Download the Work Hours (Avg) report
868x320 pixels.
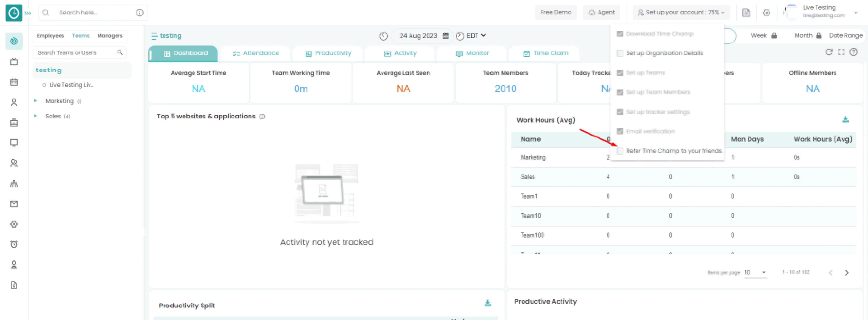tap(845, 119)
